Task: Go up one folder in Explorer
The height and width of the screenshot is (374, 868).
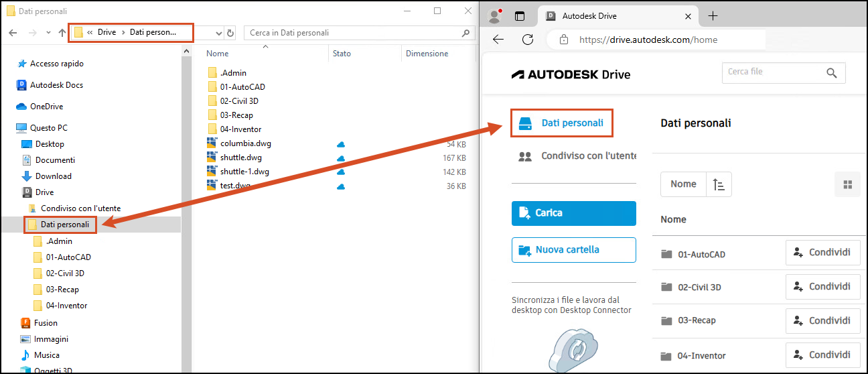Action: click(62, 32)
